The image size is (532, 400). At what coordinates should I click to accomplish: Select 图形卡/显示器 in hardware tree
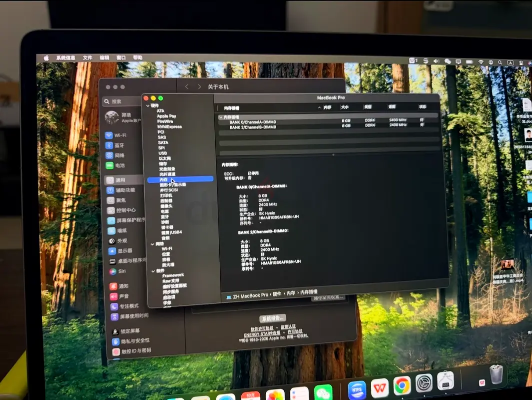coord(173,184)
